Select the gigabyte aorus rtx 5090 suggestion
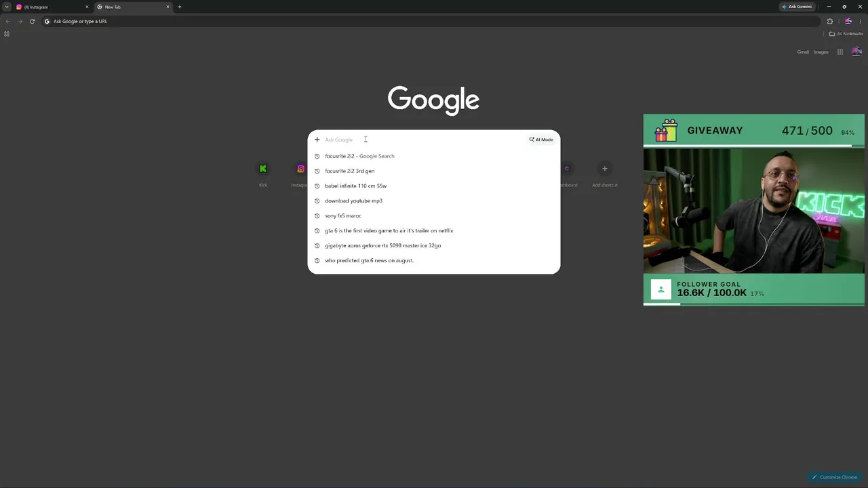 tap(434, 245)
